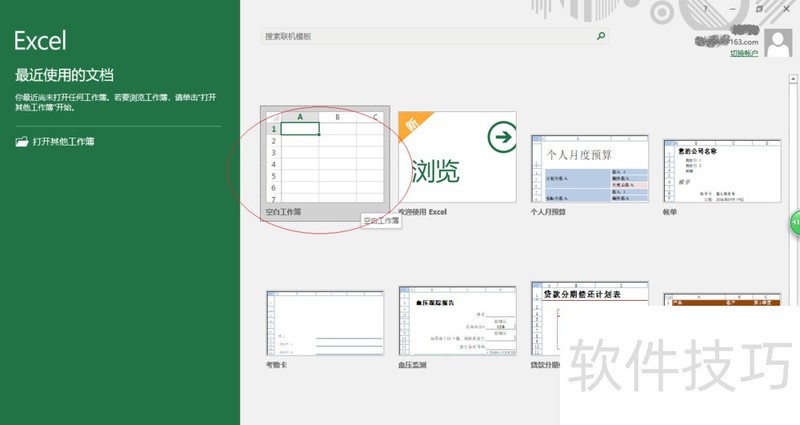Choose the 帐单 invoice template

[x=722, y=171]
